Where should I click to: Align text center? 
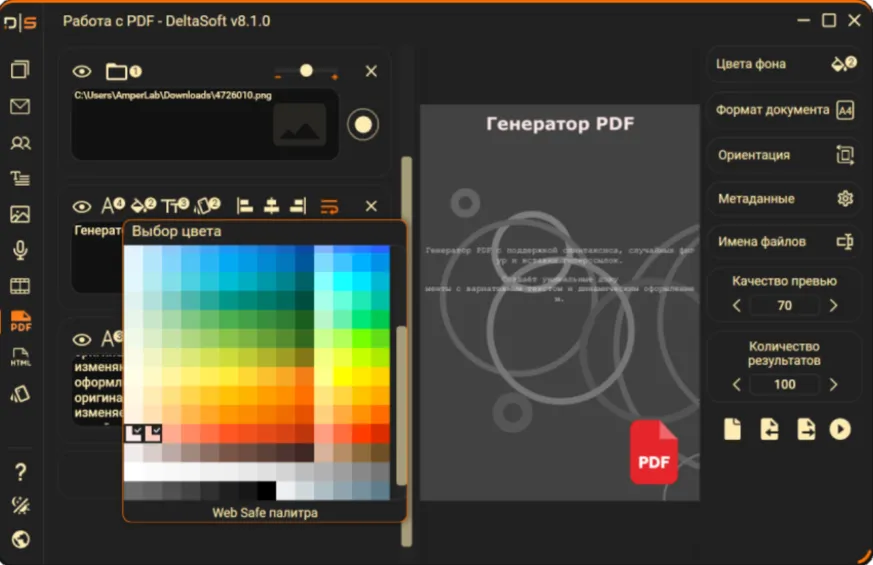click(271, 206)
